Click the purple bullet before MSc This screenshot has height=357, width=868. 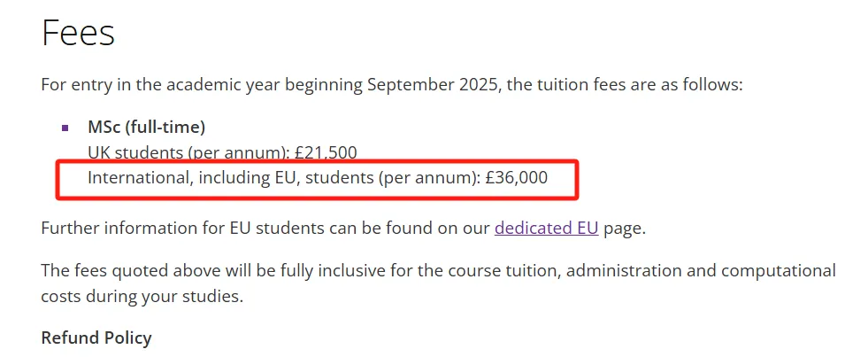65,128
